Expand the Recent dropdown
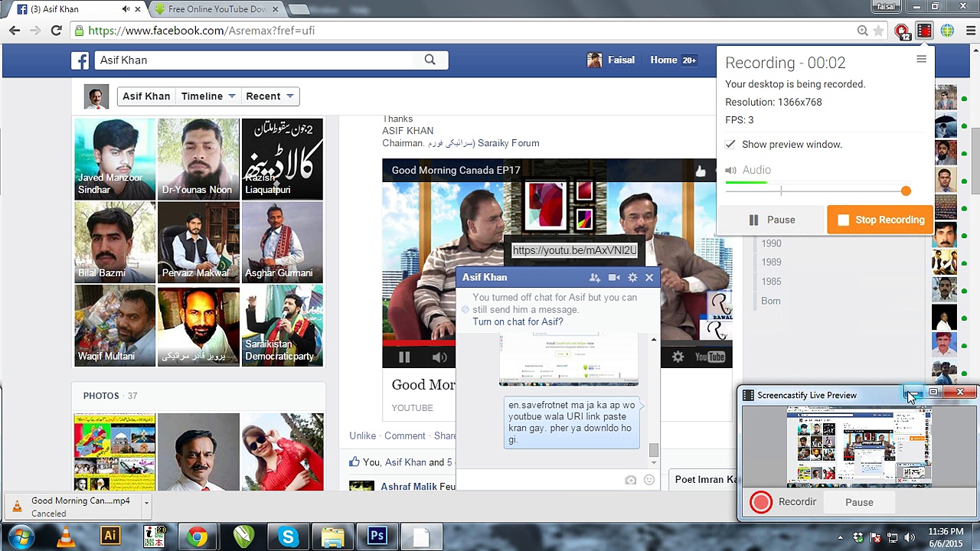The width and height of the screenshot is (980, 551). [269, 96]
